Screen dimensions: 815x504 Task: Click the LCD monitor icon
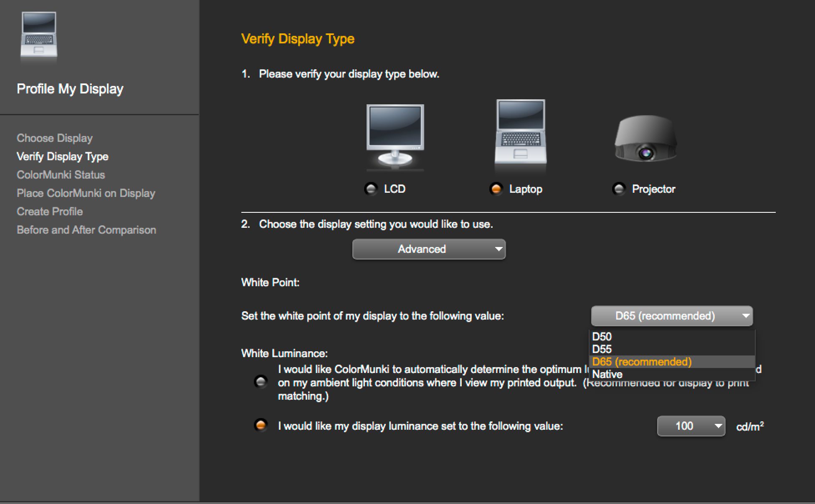(x=395, y=136)
